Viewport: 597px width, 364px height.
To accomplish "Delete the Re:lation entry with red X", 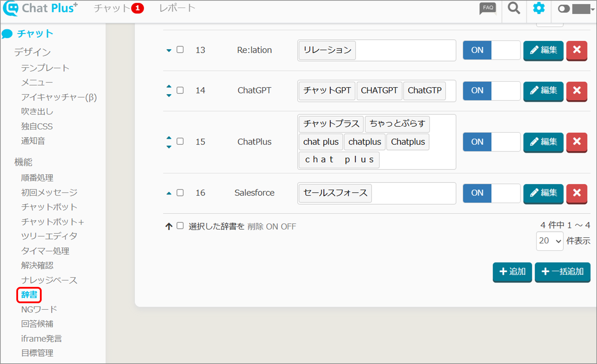I will point(577,50).
